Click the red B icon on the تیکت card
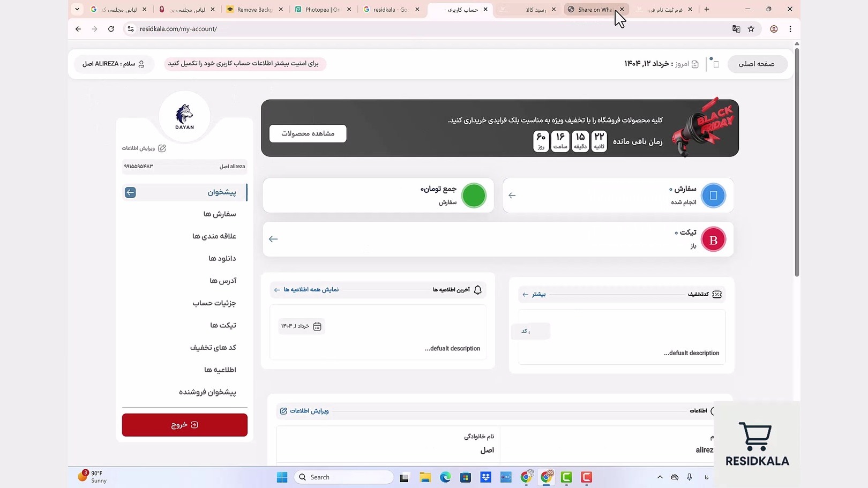868x488 pixels. point(713,239)
